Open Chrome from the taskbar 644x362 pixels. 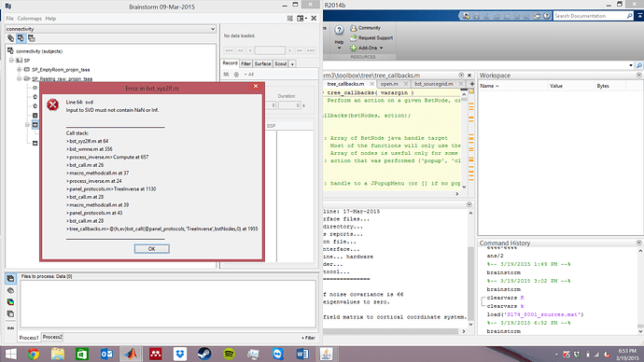[34, 354]
